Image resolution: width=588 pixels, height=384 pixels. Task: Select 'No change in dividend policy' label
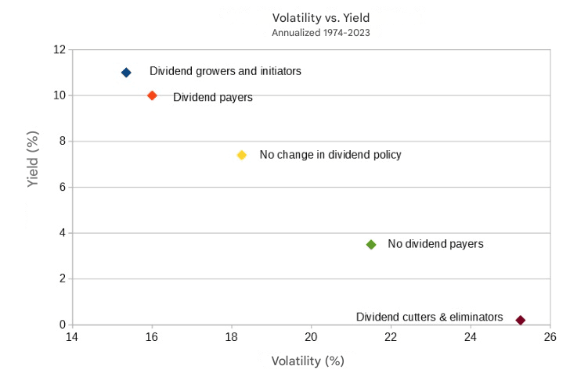[x=330, y=155]
